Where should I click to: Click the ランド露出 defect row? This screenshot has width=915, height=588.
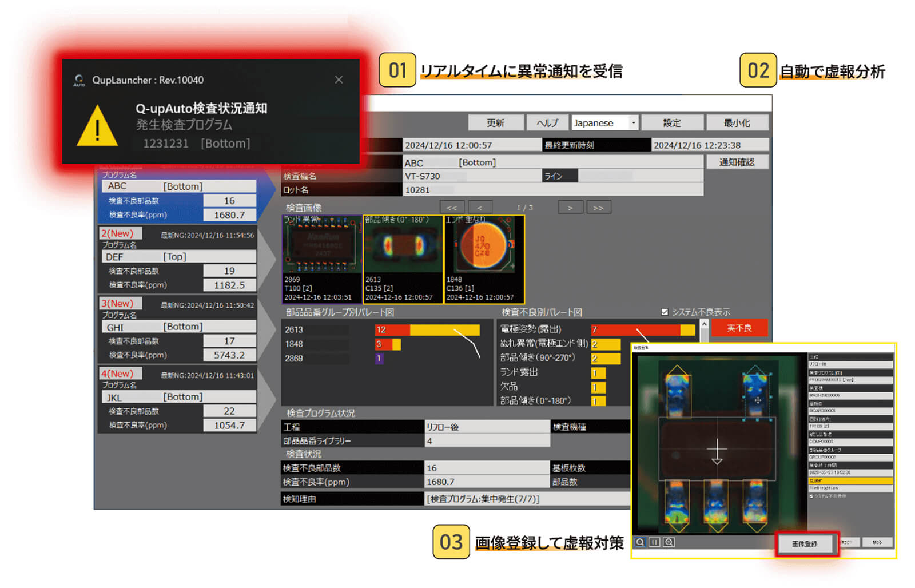pos(552,372)
